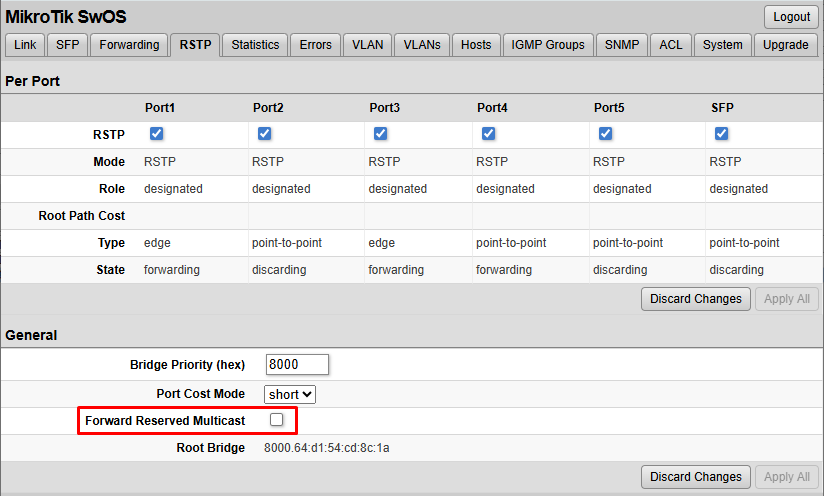Click Port3 'RSTP' mode text

[384, 162]
